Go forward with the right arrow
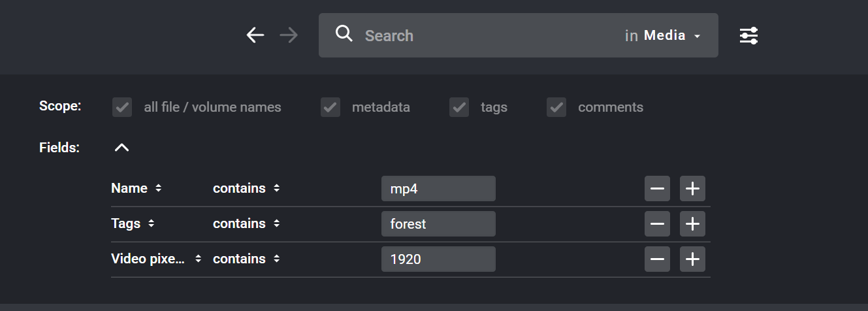868x311 pixels. click(x=289, y=35)
